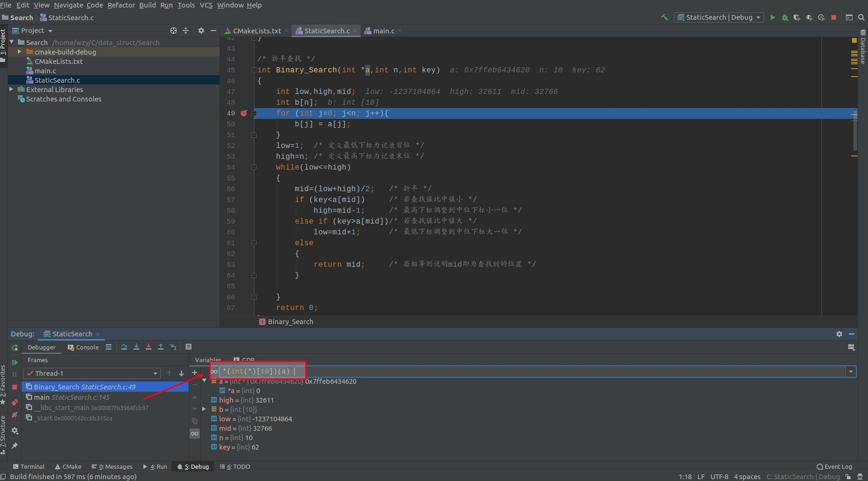868x481 pixels.
Task: Click the Binary_Search breadcrumb below the editor
Action: tap(290, 322)
